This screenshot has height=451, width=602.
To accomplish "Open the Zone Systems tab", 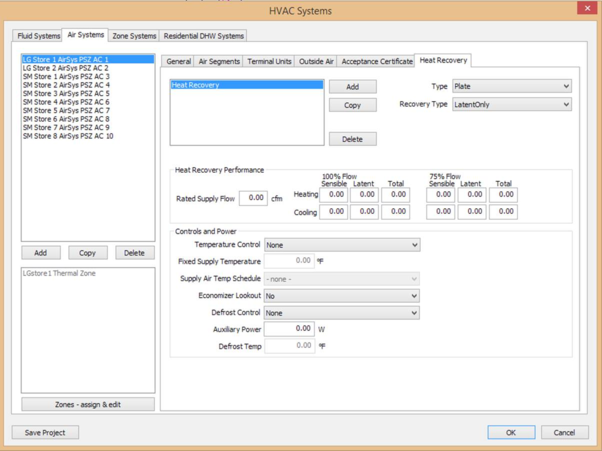I will pyautogui.click(x=134, y=36).
